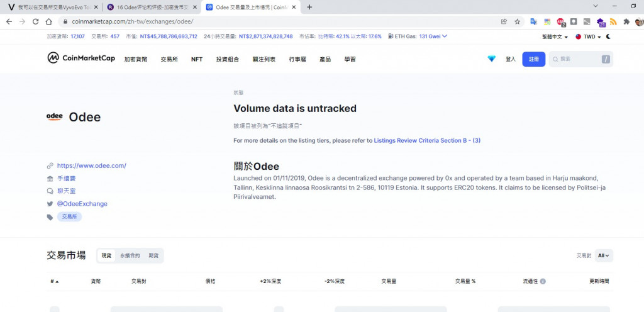Sort by the 交易量 % column header
This screenshot has width=644, height=312.
[x=465, y=281]
